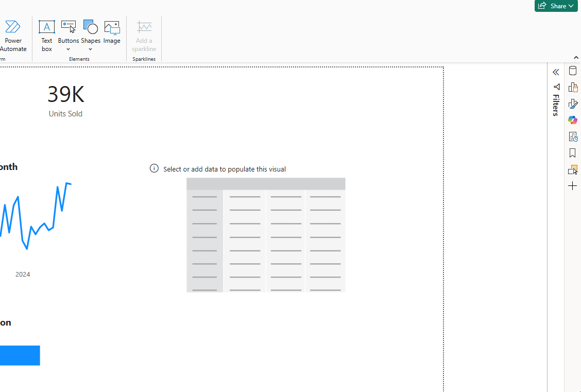Screen dimensions: 581x392
Task: Launch the Copilot pane
Action: point(572,120)
